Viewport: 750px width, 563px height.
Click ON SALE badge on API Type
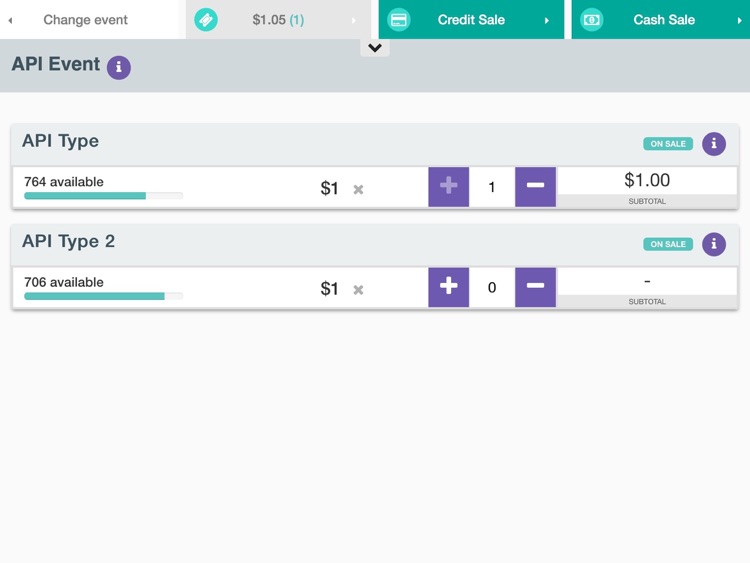coord(668,144)
